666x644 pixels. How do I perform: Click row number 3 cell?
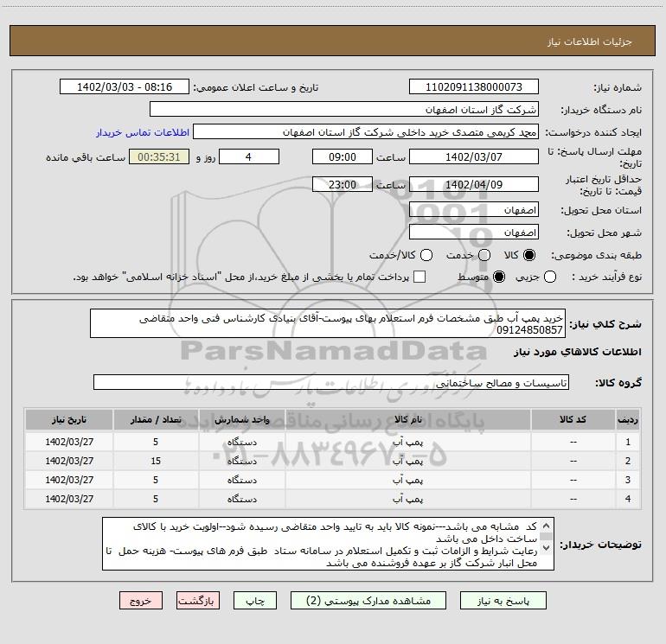click(x=628, y=480)
